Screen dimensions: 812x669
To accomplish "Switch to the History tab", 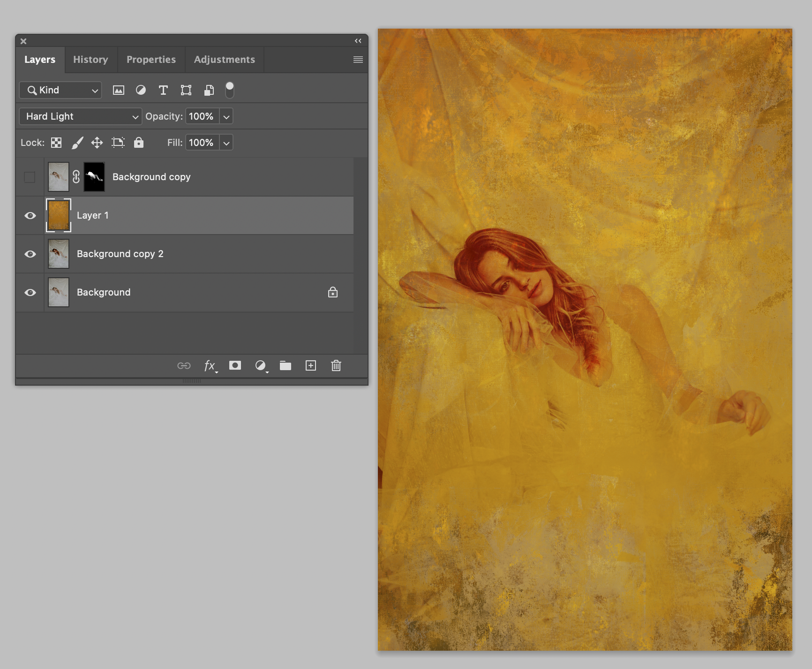I will (x=90, y=60).
